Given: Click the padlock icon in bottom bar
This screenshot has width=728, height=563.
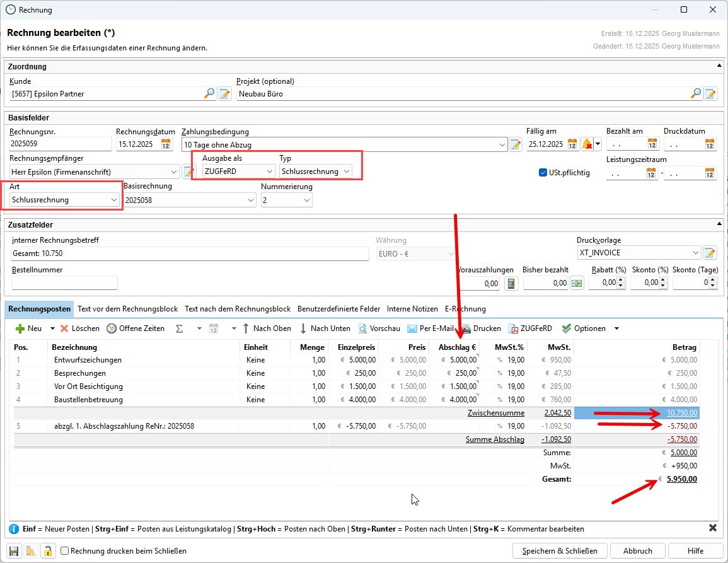Looking at the screenshot, I should pyautogui.click(x=47, y=550).
